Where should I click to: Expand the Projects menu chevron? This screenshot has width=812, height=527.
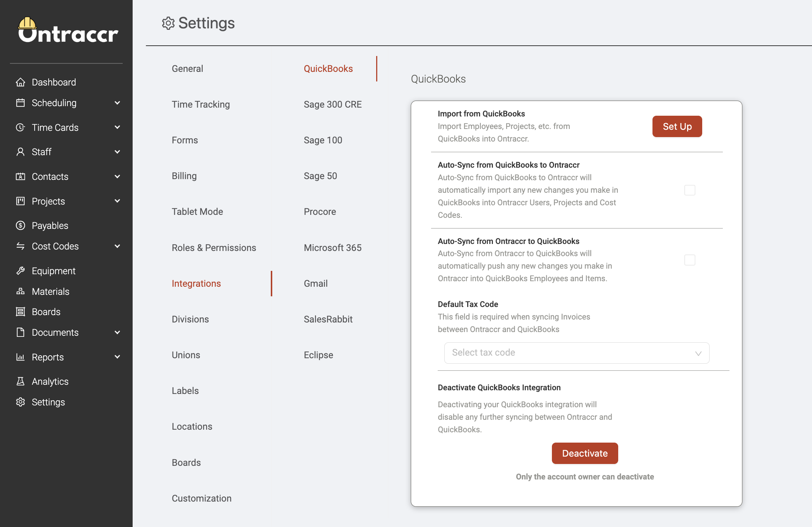(x=117, y=201)
